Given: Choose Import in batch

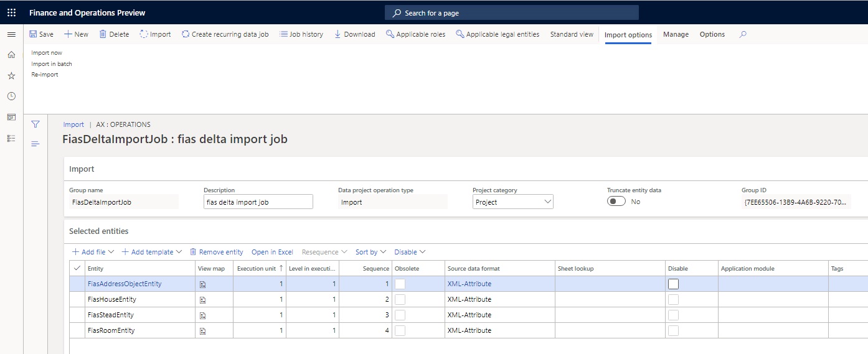Looking at the screenshot, I should (52, 63).
